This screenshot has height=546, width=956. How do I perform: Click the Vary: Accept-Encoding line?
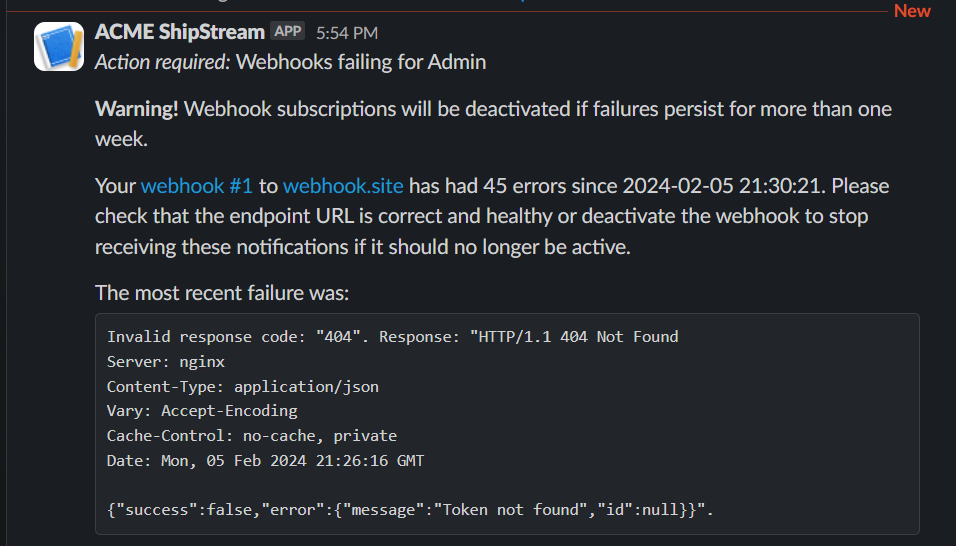[x=202, y=410]
